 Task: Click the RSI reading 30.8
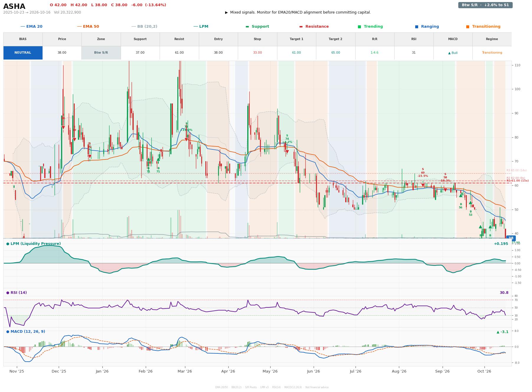pos(504,293)
